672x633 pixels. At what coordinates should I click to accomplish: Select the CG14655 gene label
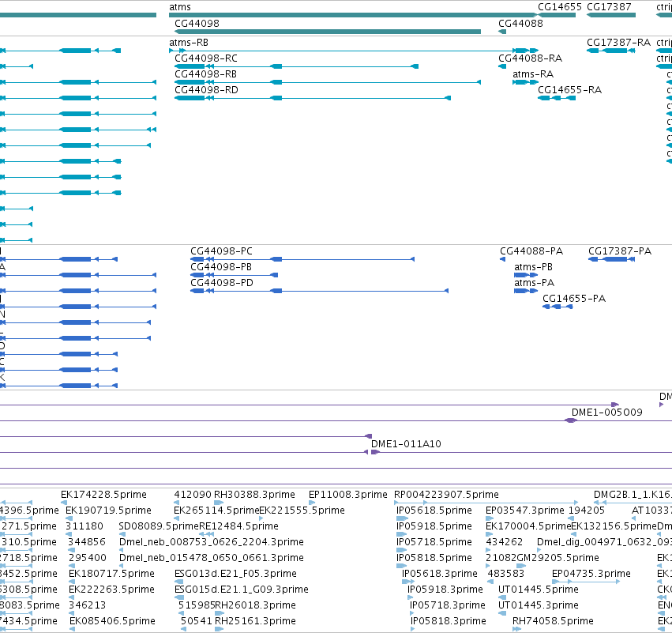[560, 7]
